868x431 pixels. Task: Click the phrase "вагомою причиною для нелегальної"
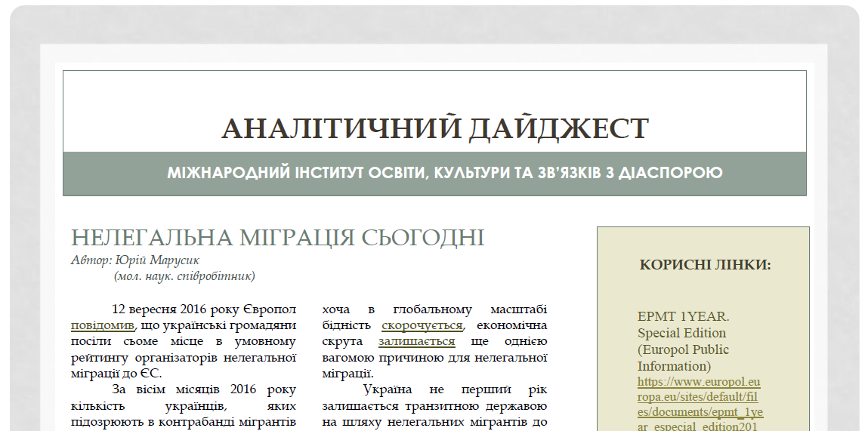click(434, 358)
